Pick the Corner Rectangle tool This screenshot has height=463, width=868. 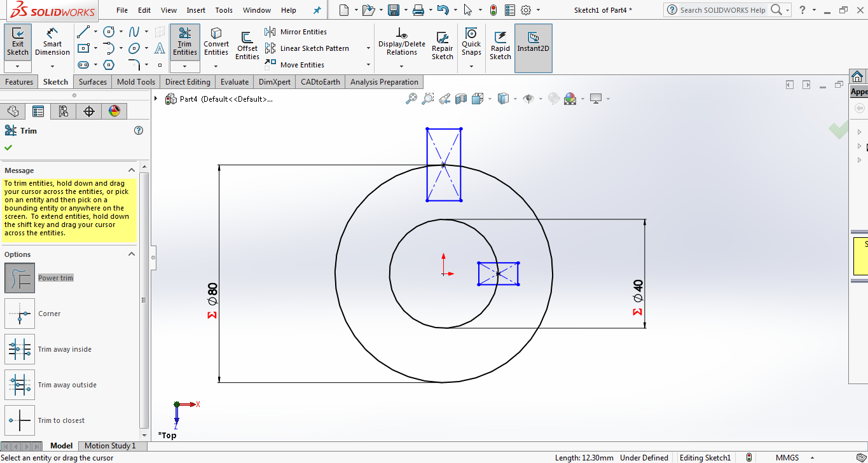pyautogui.click(x=83, y=48)
